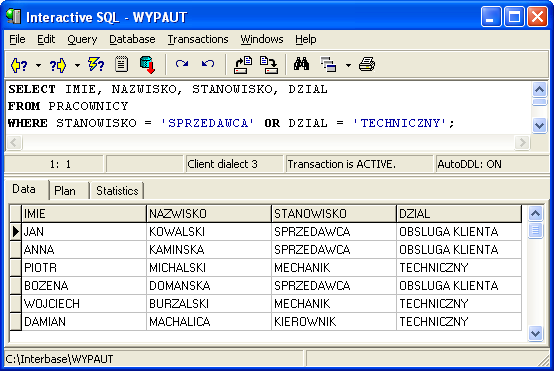The width and height of the screenshot is (554, 371).
Task: Click the Save script toolbar icon
Action: [x=269, y=65]
